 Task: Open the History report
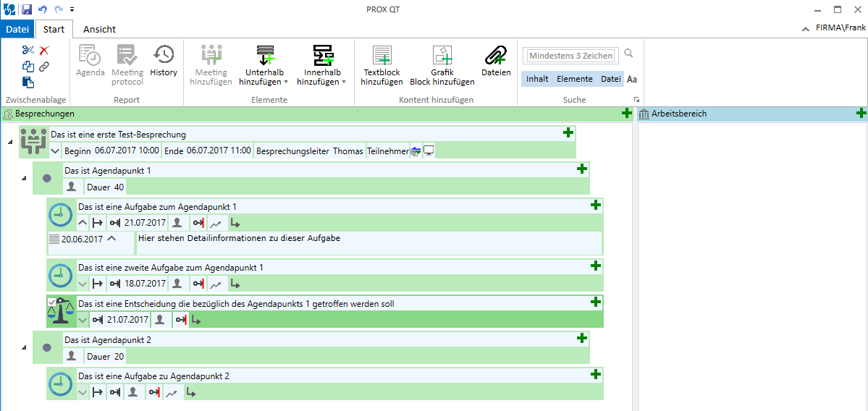click(164, 62)
